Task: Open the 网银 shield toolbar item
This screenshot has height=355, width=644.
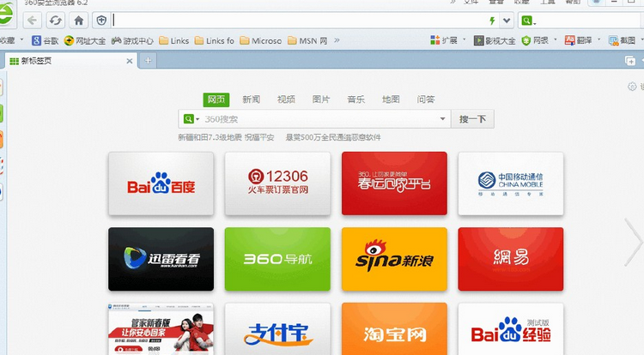Action: point(535,40)
